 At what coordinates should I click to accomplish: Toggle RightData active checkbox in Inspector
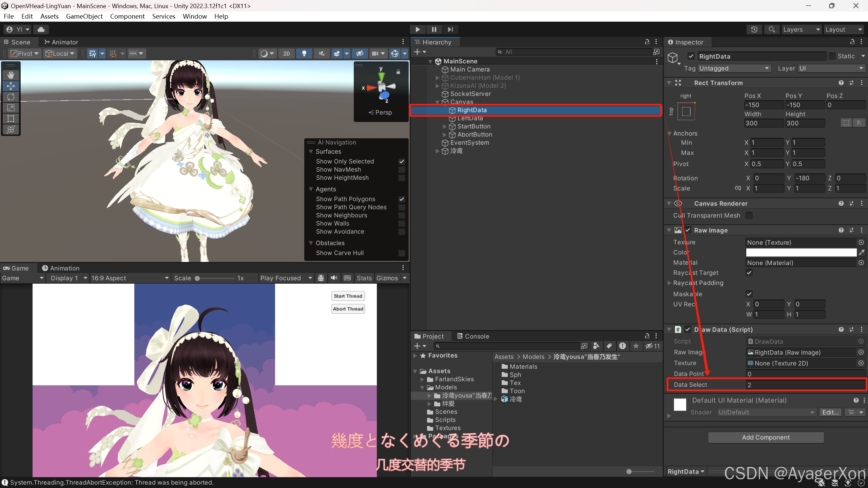pos(691,56)
